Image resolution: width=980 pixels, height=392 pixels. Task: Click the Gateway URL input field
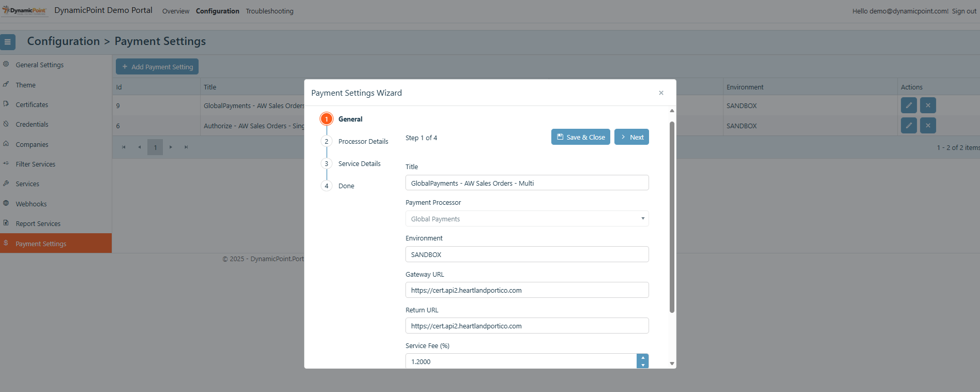tap(527, 290)
